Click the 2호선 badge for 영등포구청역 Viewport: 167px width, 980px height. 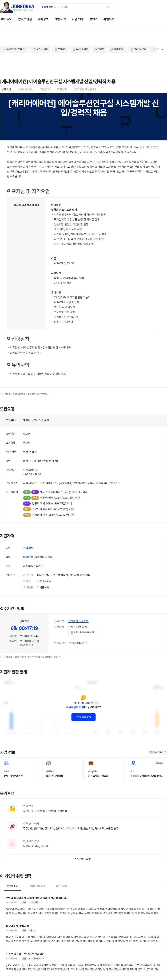click(27, 492)
